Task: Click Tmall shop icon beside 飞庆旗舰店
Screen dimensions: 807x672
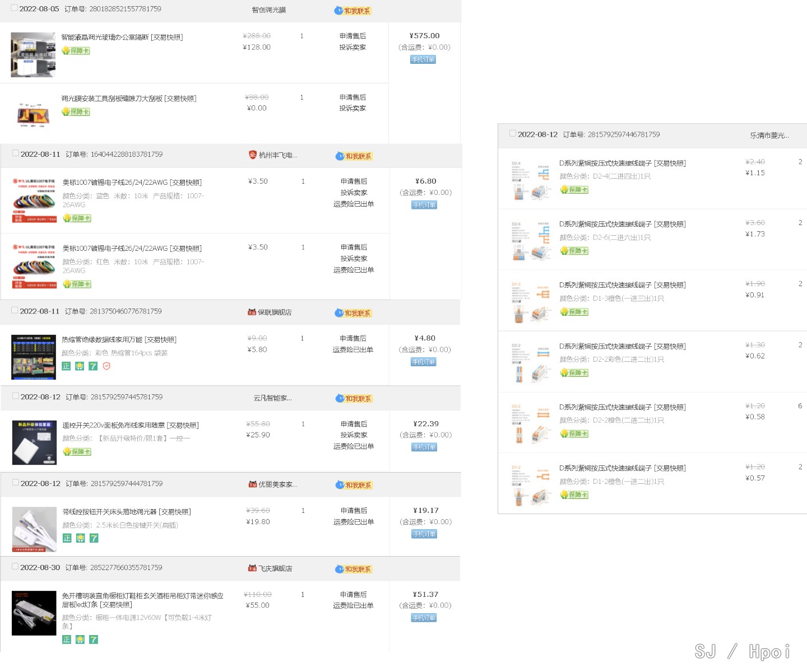Action: coord(252,568)
